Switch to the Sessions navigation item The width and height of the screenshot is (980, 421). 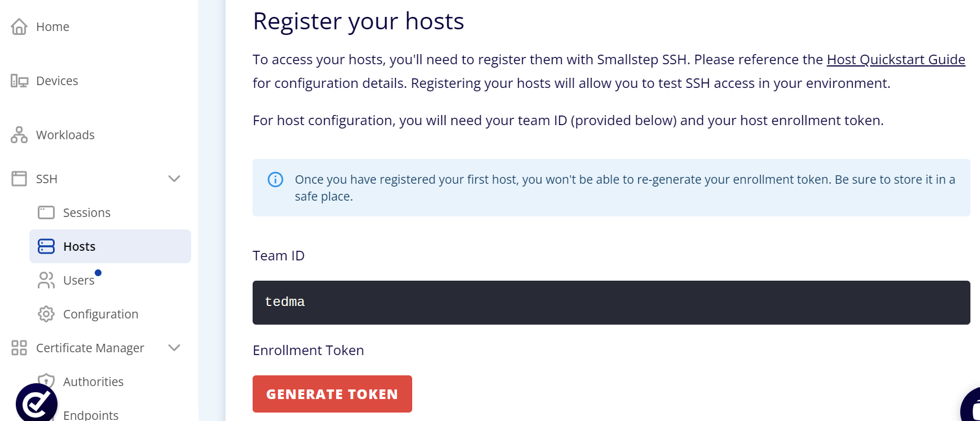pyautogui.click(x=86, y=212)
